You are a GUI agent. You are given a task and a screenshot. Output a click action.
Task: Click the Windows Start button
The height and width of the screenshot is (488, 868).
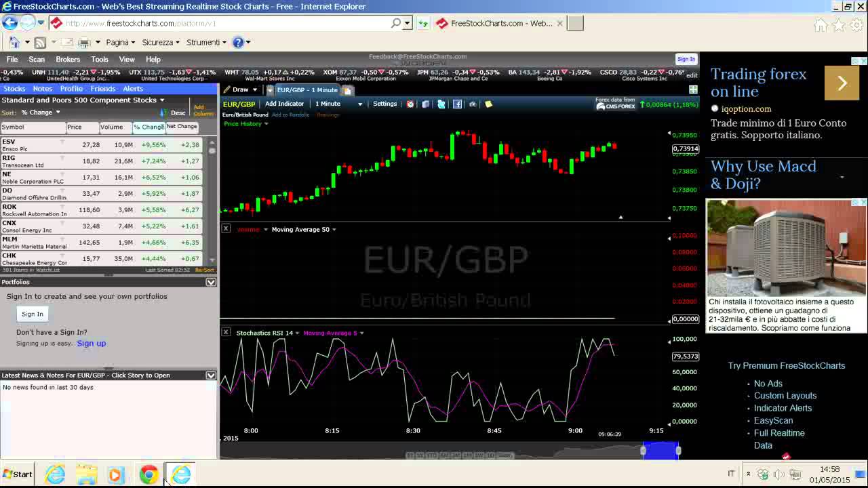point(18,474)
